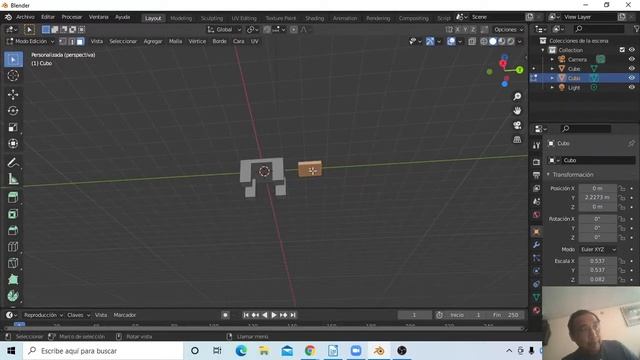Select the Loop Cut tool

[13, 247]
